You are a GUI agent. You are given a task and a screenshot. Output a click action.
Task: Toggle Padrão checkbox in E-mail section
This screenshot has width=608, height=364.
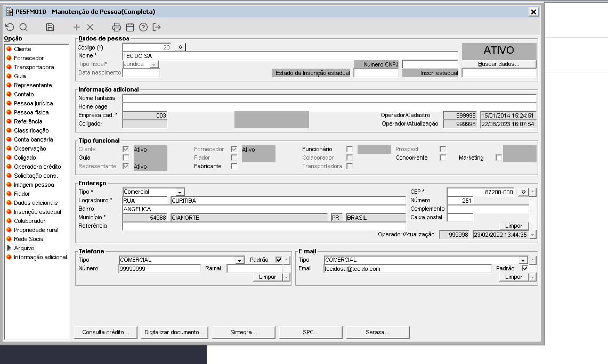point(525,268)
